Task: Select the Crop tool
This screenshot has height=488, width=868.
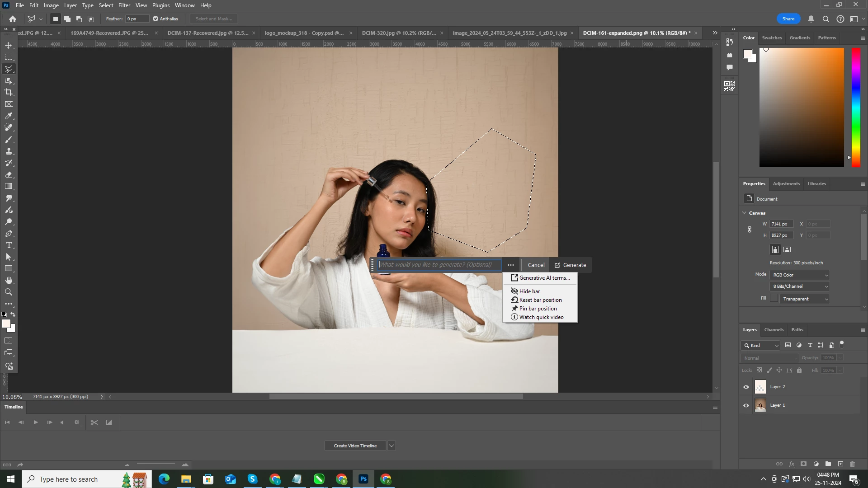Action: point(9,92)
